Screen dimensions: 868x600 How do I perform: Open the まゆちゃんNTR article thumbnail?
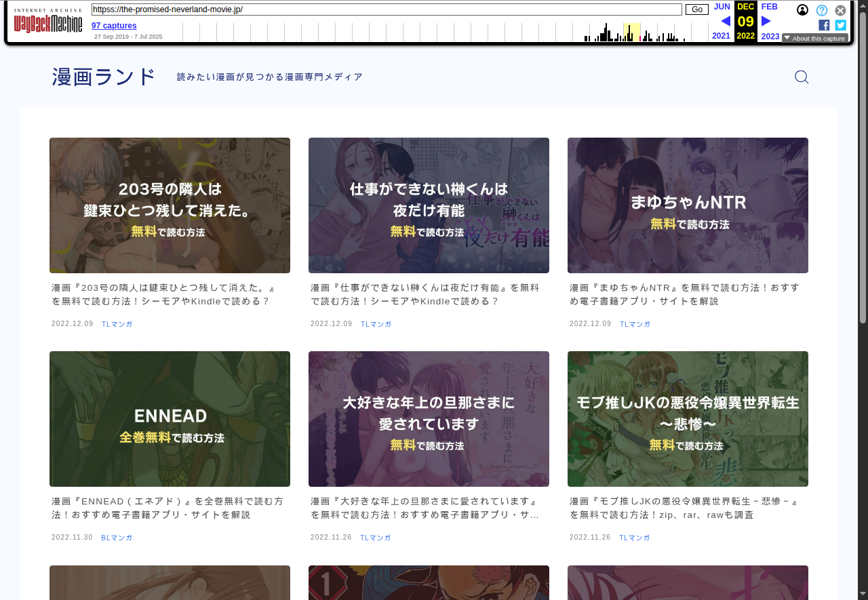[x=688, y=205]
